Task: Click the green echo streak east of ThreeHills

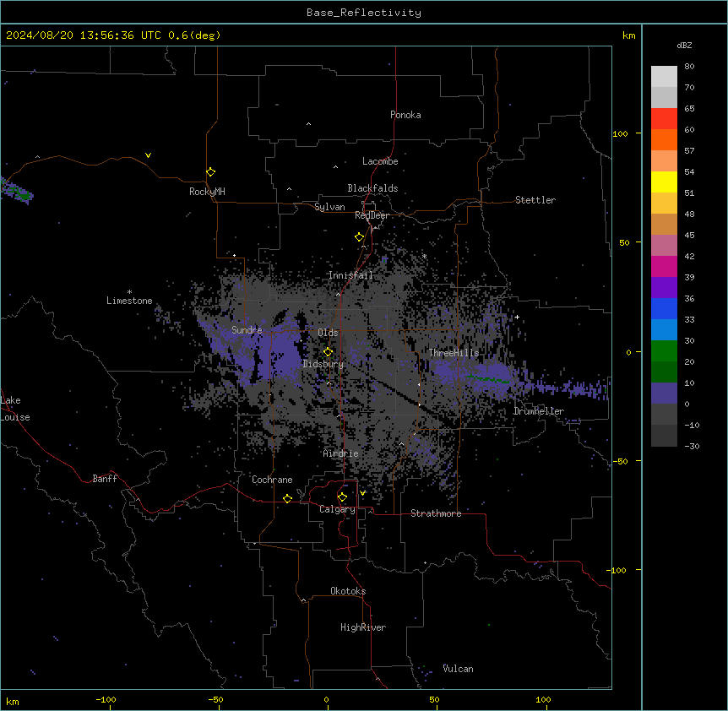Action: point(488,378)
